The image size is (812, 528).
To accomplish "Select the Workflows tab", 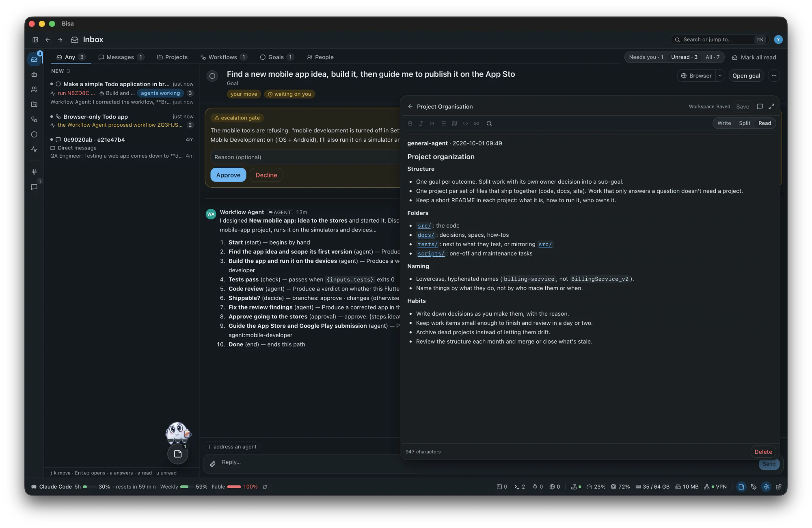I will (224, 57).
